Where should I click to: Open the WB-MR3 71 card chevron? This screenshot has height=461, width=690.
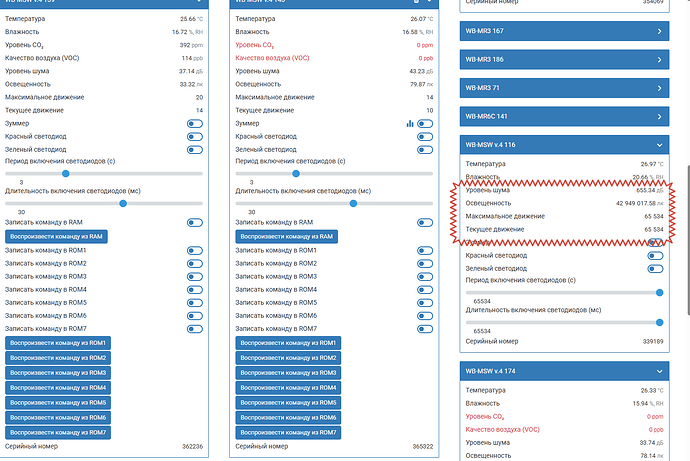coord(659,88)
